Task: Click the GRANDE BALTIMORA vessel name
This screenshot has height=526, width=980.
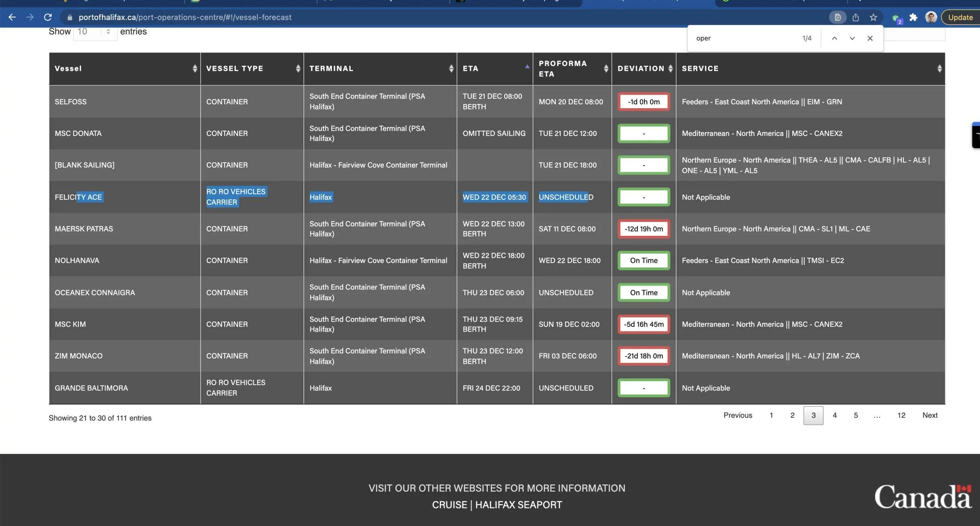Action: [91, 388]
